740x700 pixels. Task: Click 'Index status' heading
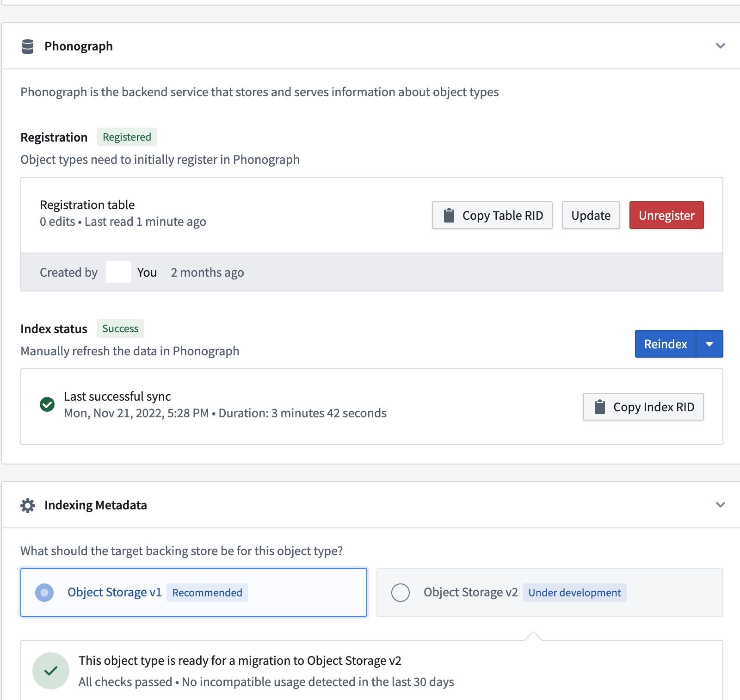54,329
